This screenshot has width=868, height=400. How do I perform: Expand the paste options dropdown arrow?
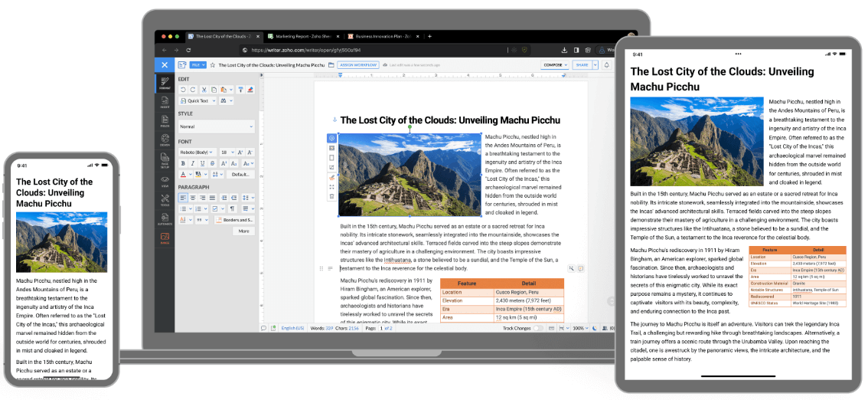(x=231, y=90)
